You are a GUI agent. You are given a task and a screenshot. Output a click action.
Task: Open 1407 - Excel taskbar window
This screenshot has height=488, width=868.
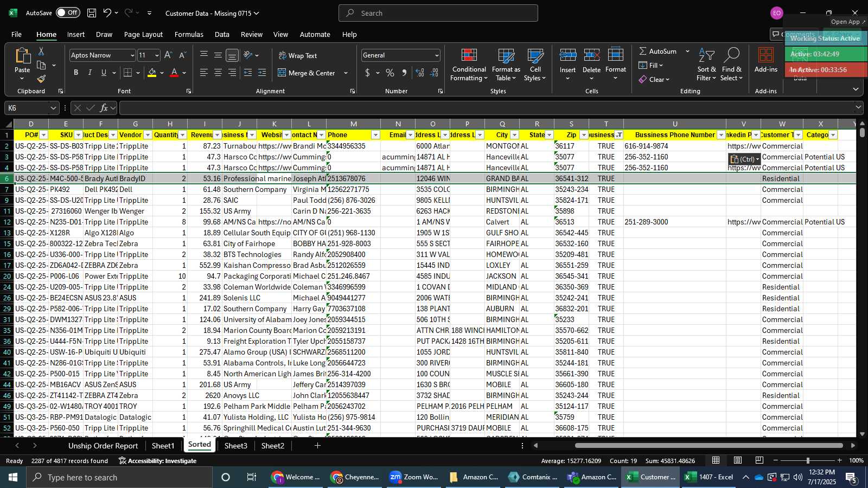point(710,477)
